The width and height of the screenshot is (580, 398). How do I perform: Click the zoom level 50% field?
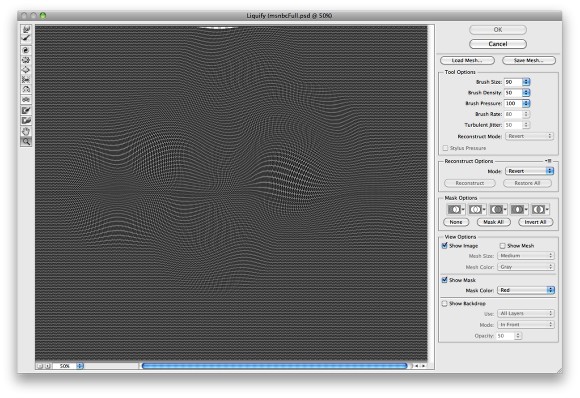point(64,366)
